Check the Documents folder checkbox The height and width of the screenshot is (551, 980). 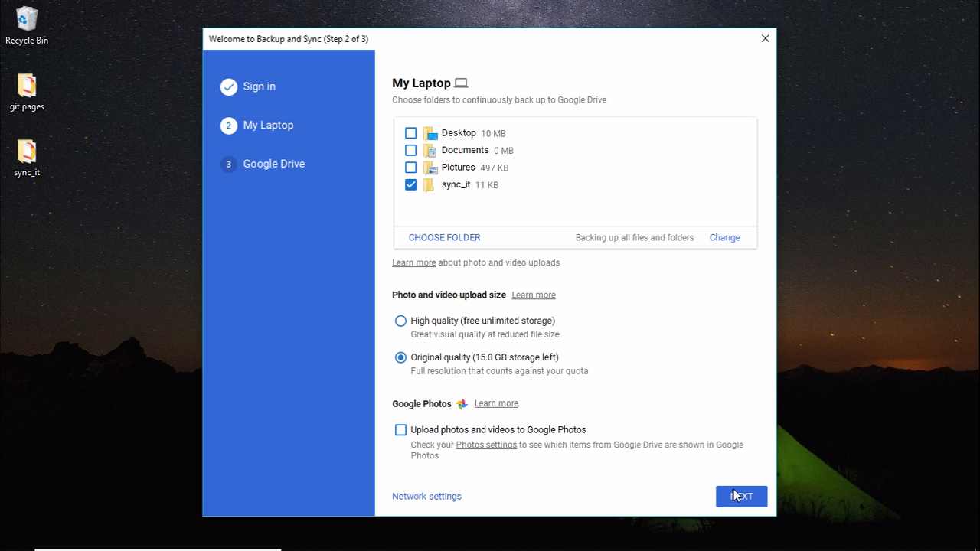411,151
